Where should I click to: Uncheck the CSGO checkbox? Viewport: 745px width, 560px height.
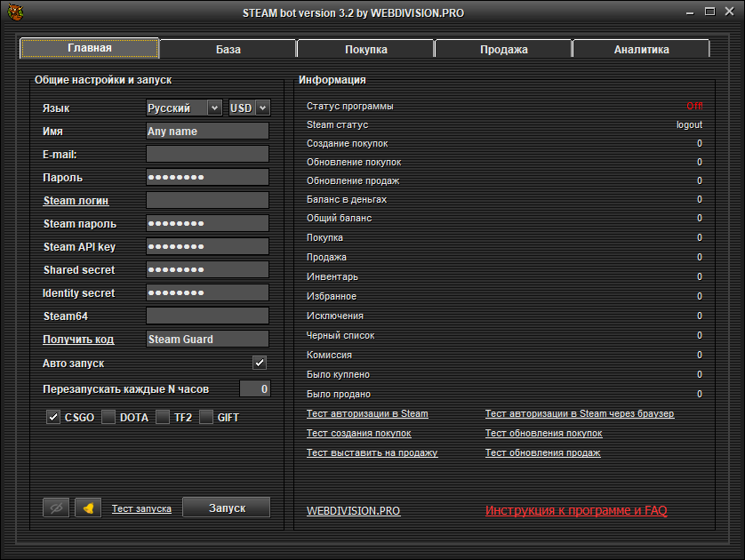53,417
